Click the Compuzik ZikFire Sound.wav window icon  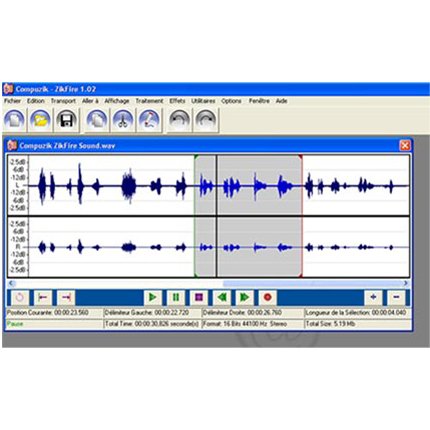pyautogui.click(x=12, y=146)
